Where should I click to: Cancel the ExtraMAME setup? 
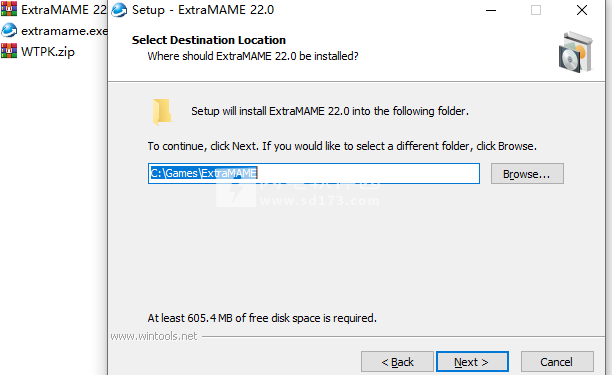coord(557,362)
